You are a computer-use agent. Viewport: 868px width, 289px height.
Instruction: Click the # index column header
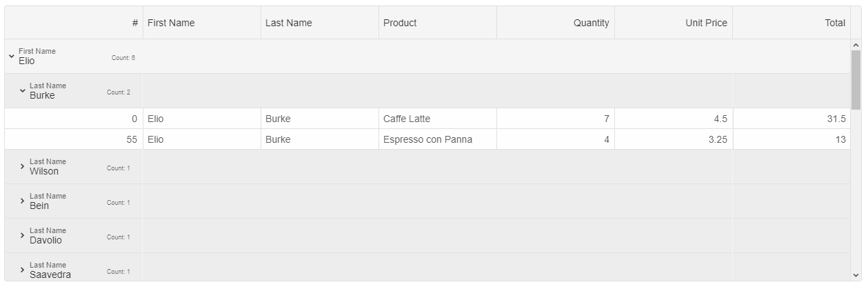tap(74, 23)
